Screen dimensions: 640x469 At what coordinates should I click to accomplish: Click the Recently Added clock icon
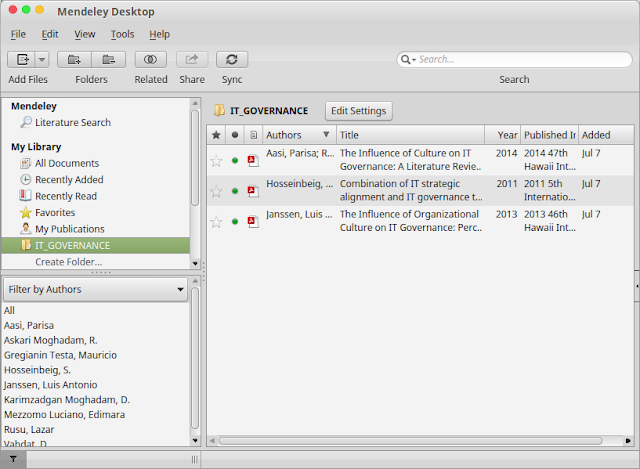point(26,180)
